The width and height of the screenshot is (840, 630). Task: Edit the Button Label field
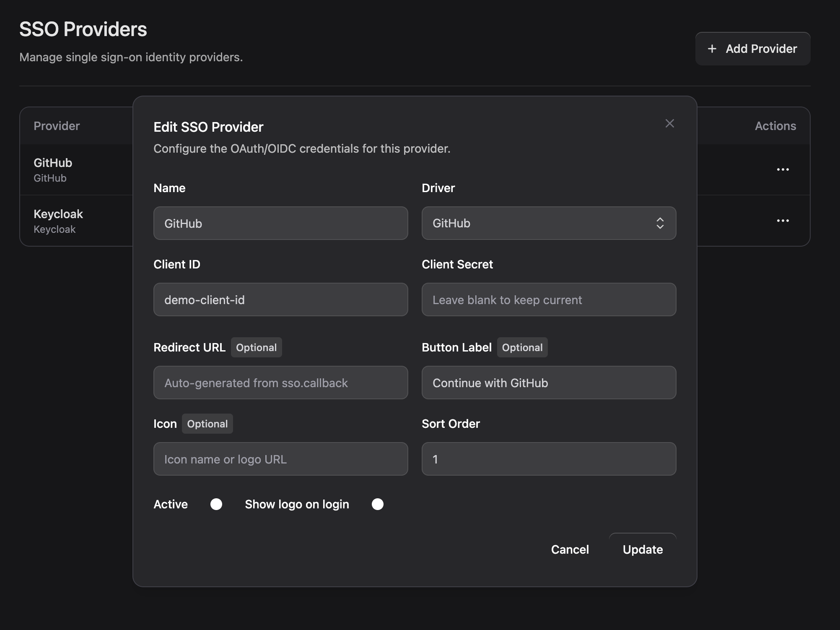point(549,383)
